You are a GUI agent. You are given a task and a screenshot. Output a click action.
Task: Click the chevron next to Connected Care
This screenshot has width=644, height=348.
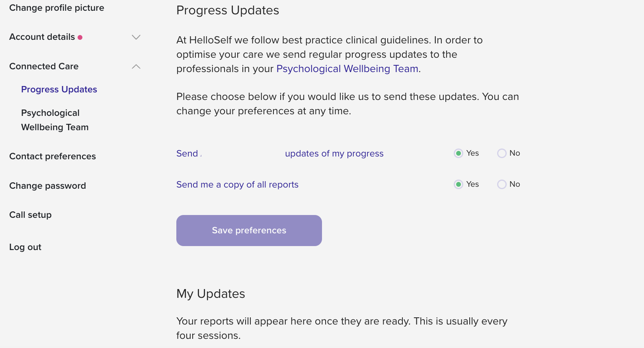137,66
